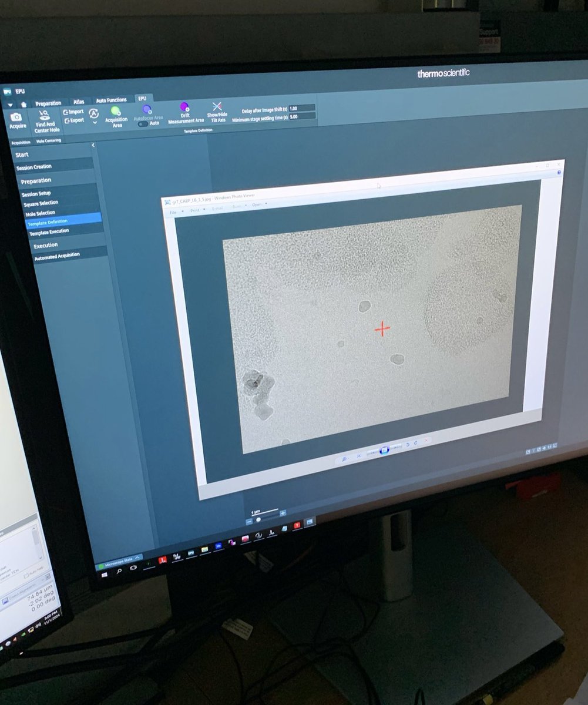
Task: Select the Drift Measurement Area tool
Action: (x=185, y=112)
